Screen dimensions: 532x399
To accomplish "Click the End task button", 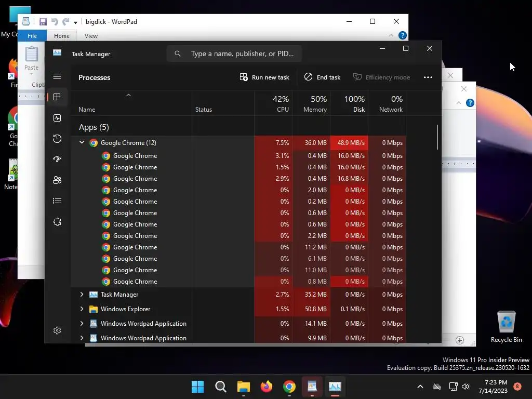I will (322, 77).
